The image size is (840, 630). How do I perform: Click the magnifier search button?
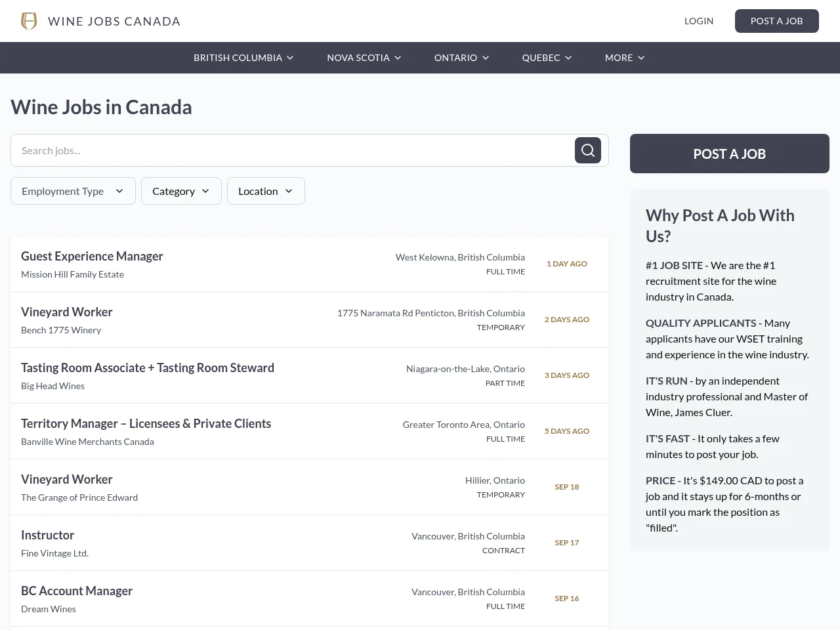pos(588,150)
